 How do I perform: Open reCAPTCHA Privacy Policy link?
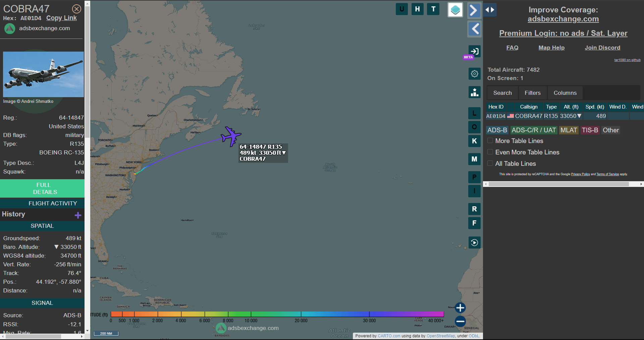click(x=580, y=174)
